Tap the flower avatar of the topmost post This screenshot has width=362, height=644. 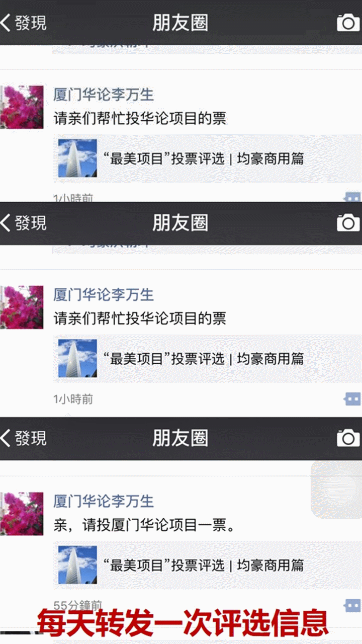(x=22, y=107)
